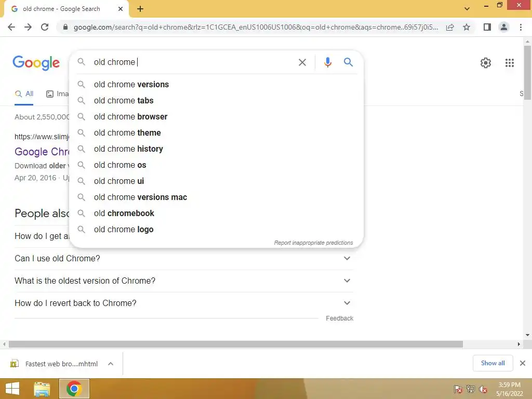
Task: Choose suggestion 'old chrome tabs'
Action: point(216,100)
